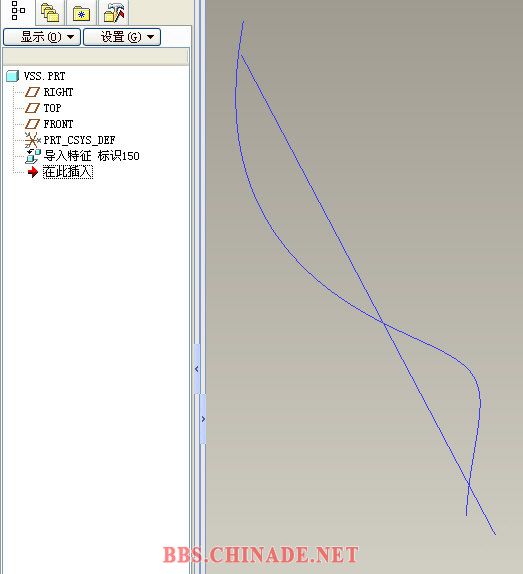Viewport: 523px width, 574px height.
Task: Click the FRONT plane icon
Action: (x=32, y=124)
